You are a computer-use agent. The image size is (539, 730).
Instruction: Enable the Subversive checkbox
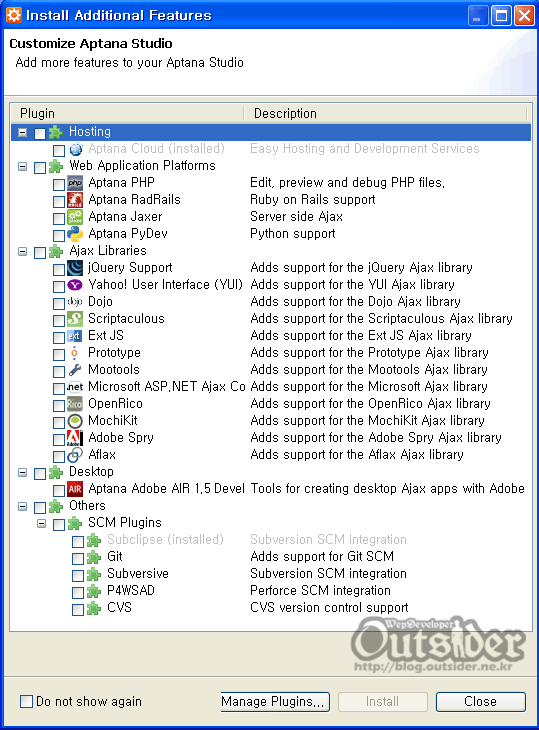click(x=78, y=575)
